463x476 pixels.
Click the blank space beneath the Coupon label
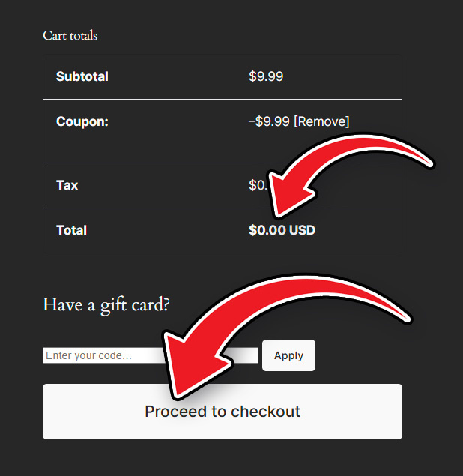point(82,146)
